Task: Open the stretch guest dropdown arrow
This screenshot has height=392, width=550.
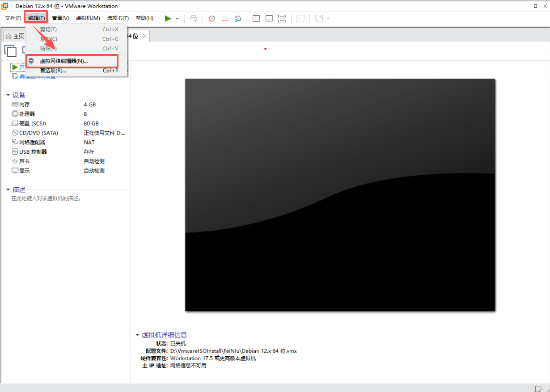Action: pyautogui.click(x=328, y=18)
